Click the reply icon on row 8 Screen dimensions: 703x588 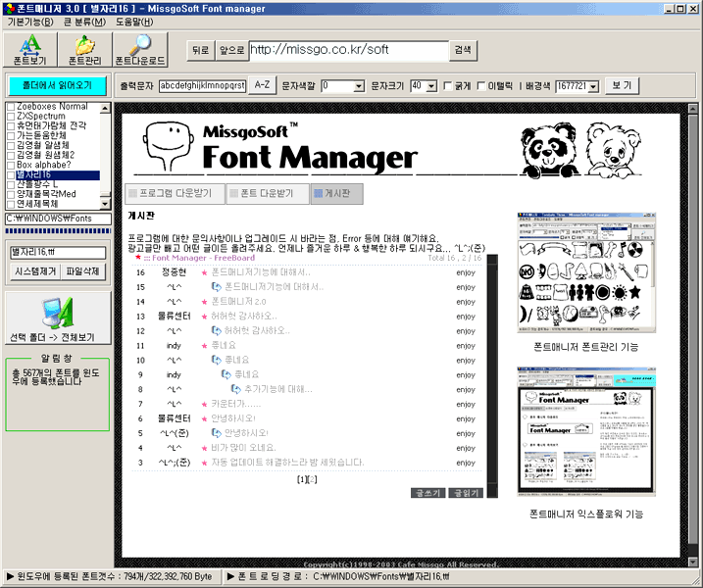click(x=236, y=389)
